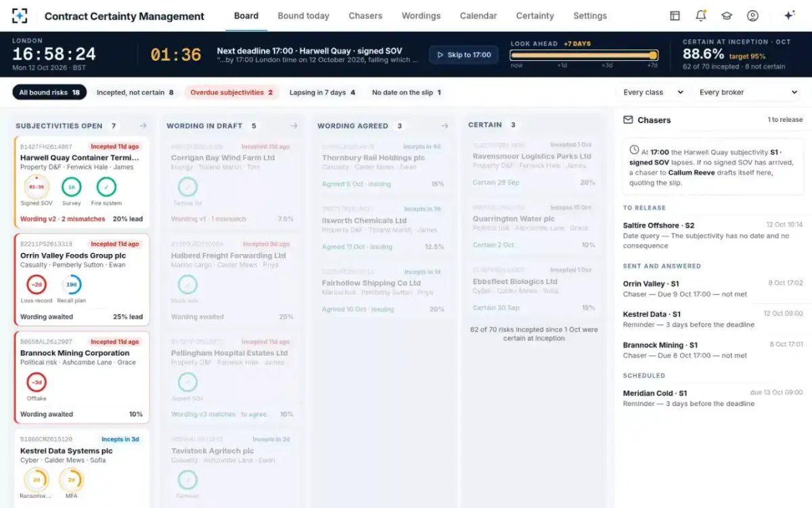The height and width of the screenshot is (508, 812).
Task: Click the Wording v2 · 2 mismatches text
Action: tap(62, 219)
